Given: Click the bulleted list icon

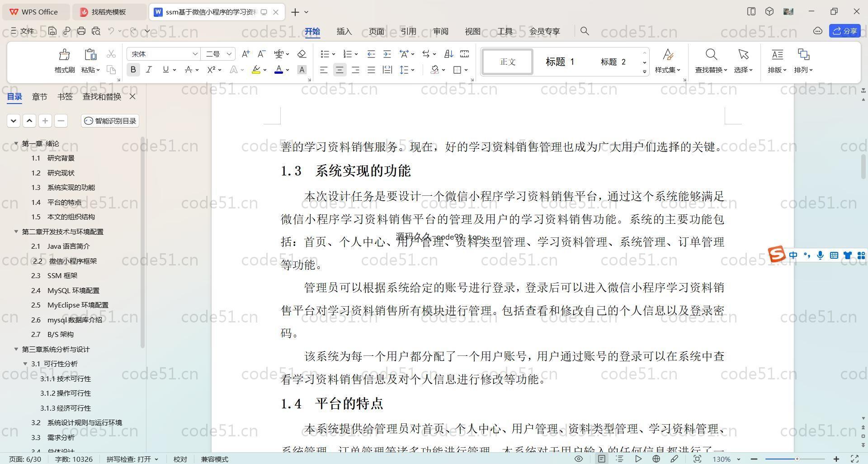Looking at the screenshot, I should [325, 54].
